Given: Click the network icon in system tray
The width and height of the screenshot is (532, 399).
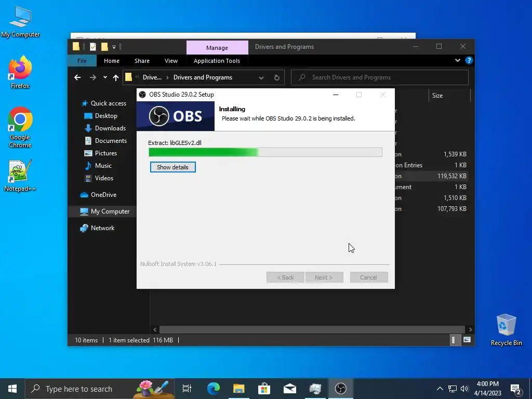Looking at the screenshot, I should 453,389.
